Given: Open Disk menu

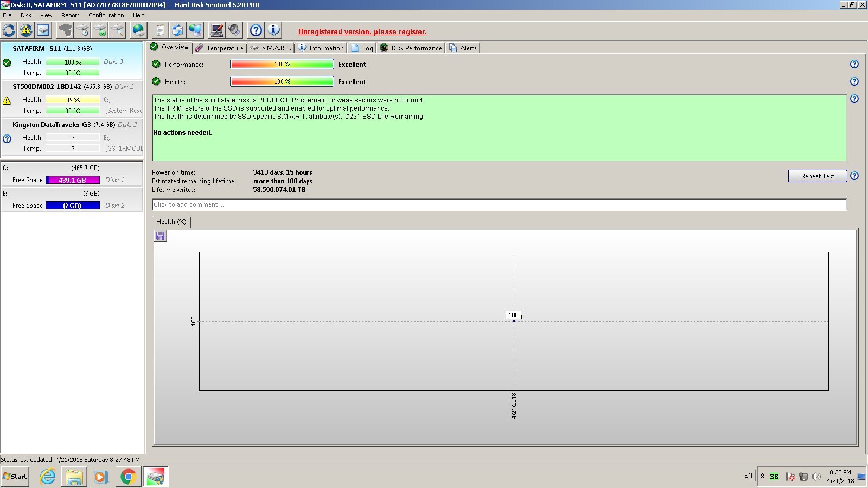Looking at the screenshot, I should pyautogui.click(x=26, y=15).
